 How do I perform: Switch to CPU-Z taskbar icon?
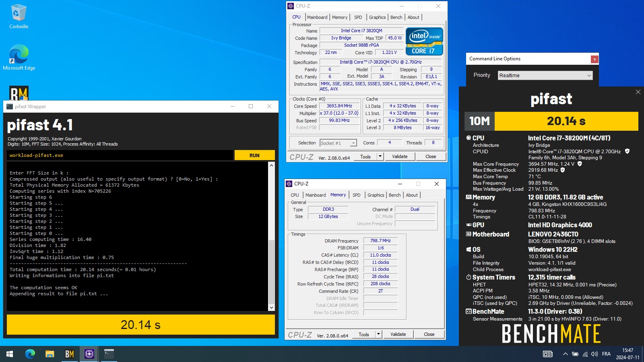[89, 354]
